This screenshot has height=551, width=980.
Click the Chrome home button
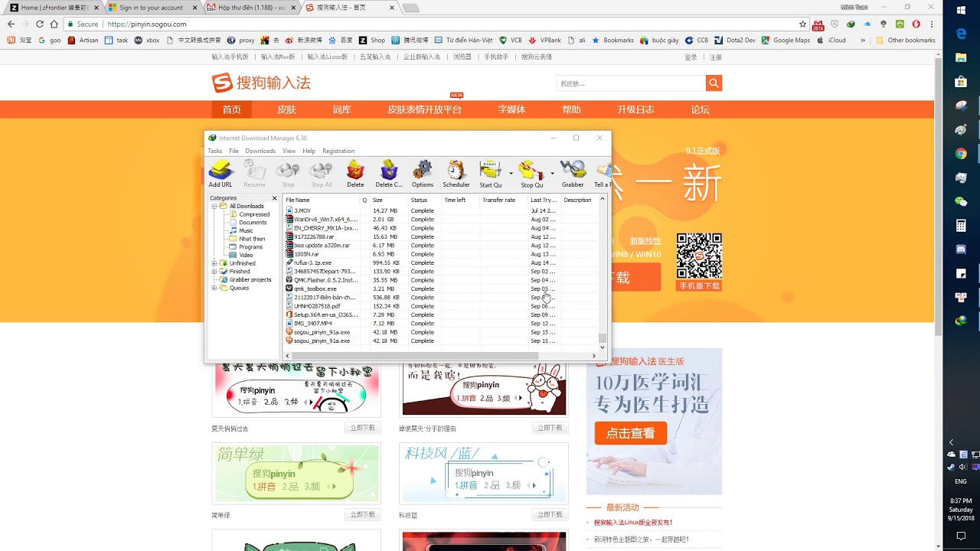[54, 24]
